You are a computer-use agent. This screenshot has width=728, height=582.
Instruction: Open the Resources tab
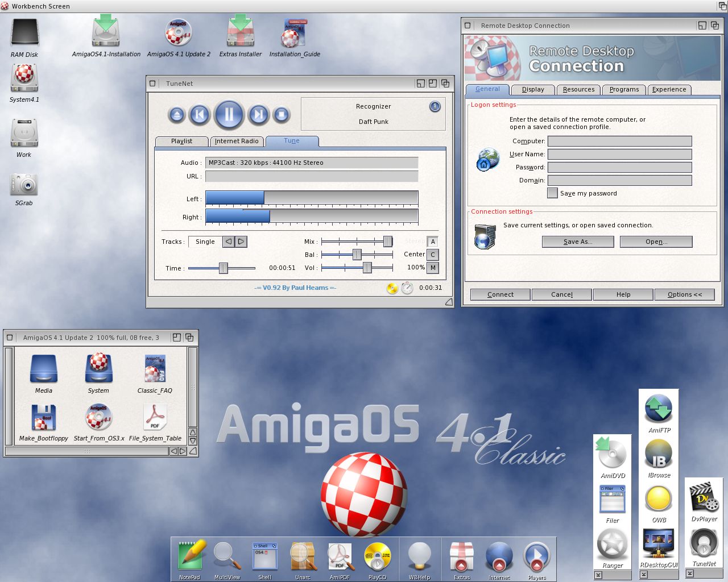coord(578,89)
